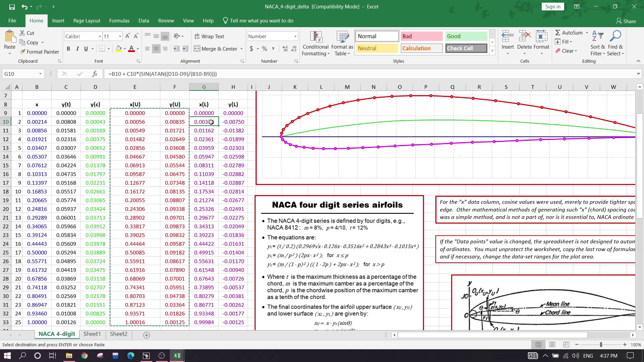The width and height of the screenshot is (644, 362).
Task: Click the Format Painter brush icon
Action: pos(22,52)
